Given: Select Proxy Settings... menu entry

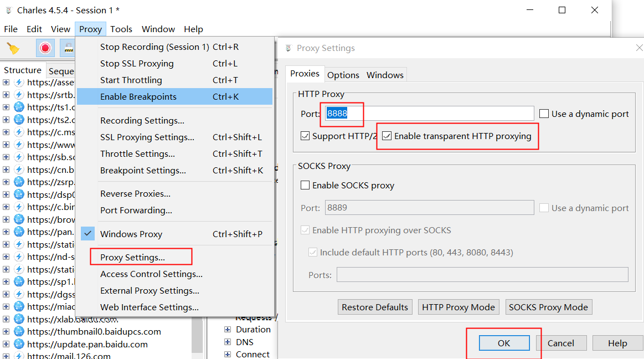Looking at the screenshot, I should (133, 258).
